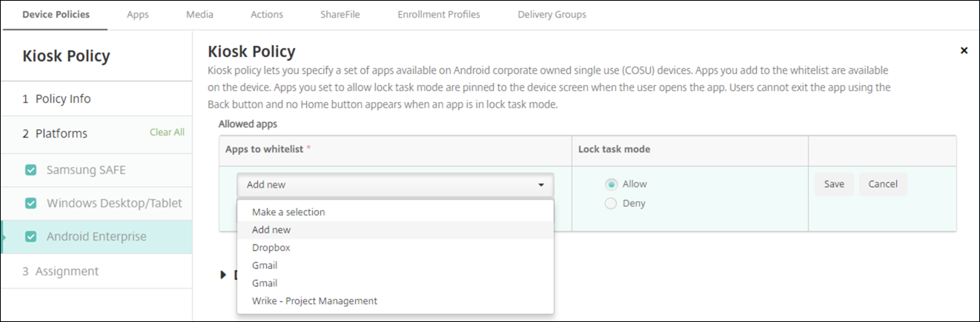Viewport: 980px width, 322px height.
Task: Click the Clear All platforms link
Action: (x=167, y=133)
